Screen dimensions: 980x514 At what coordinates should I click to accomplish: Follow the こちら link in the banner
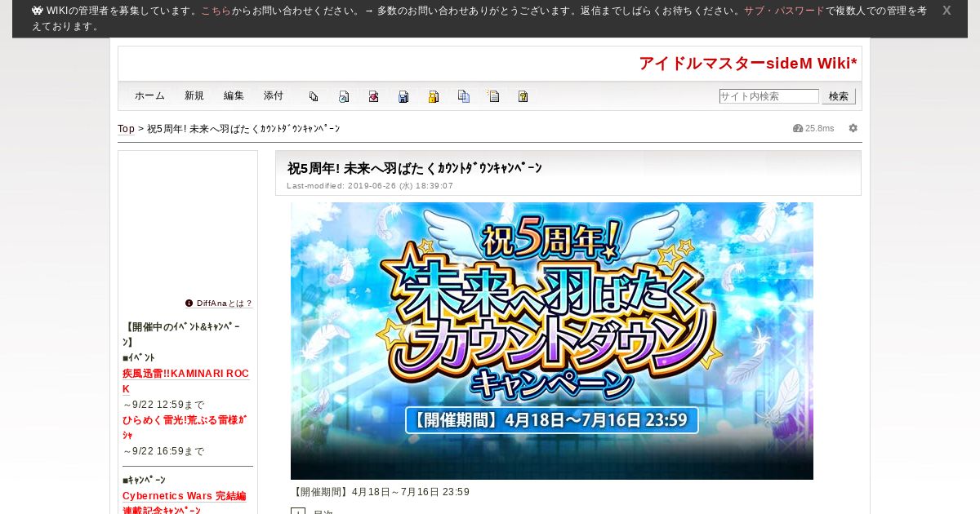(x=216, y=11)
